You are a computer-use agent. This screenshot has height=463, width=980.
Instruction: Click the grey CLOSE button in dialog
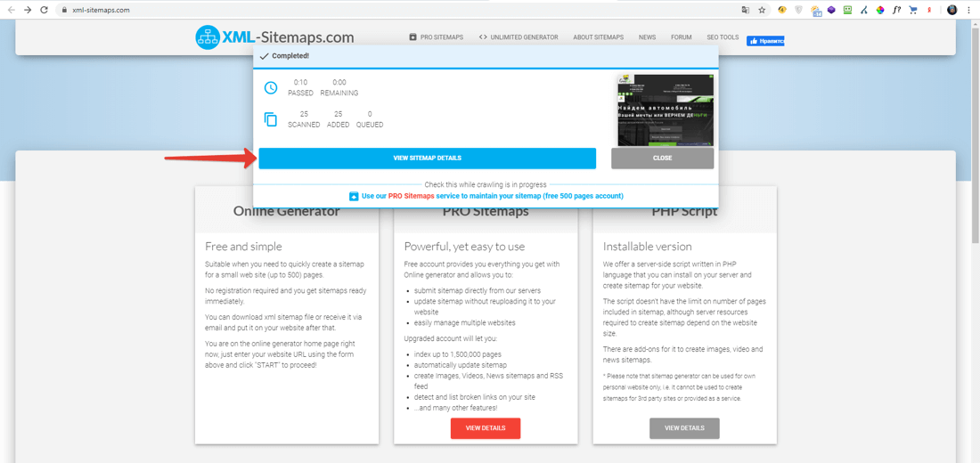pos(663,158)
